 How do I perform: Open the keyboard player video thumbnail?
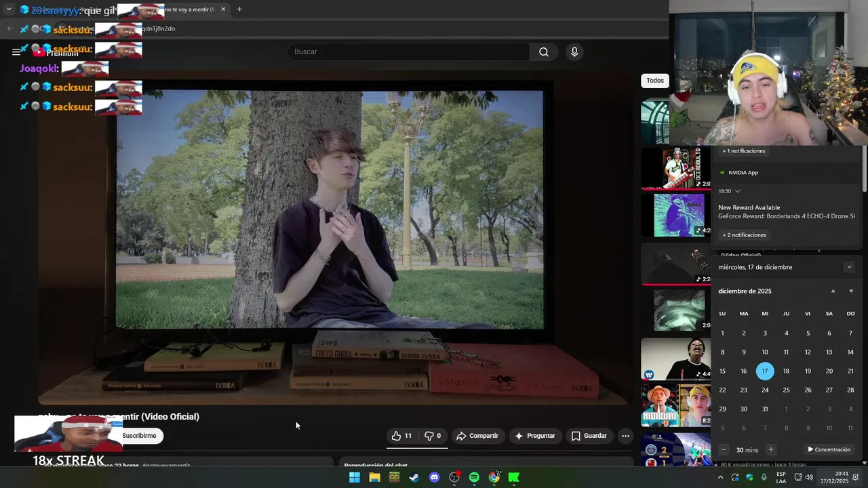click(x=675, y=168)
